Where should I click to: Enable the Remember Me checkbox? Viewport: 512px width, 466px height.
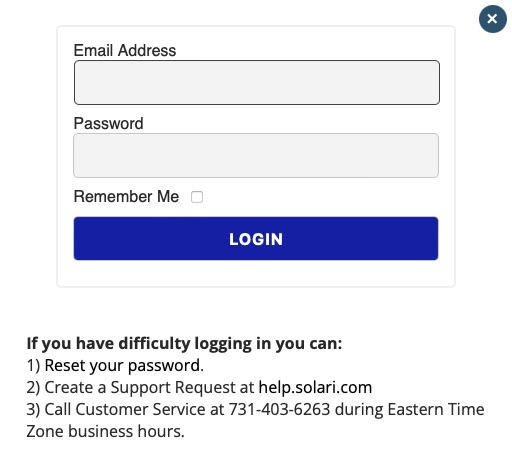tap(197, 197)
